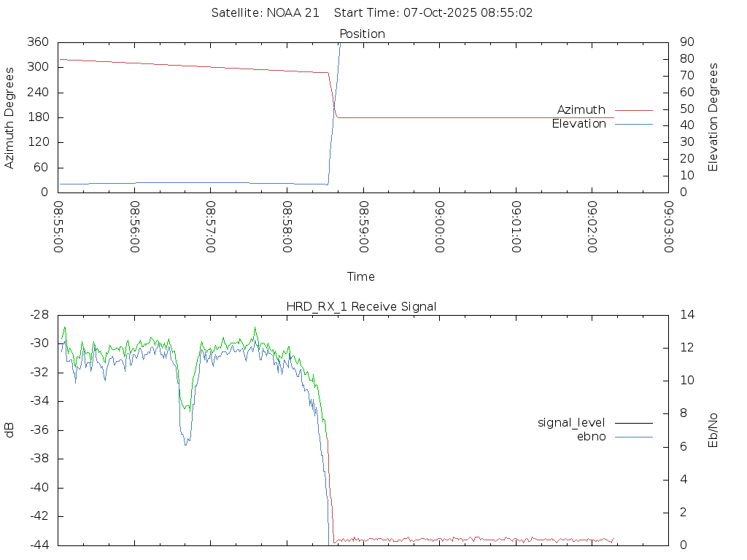747x560 pixels.
Task: Click the Azimuth Degrees axis label
Action: tap(9, 117)
